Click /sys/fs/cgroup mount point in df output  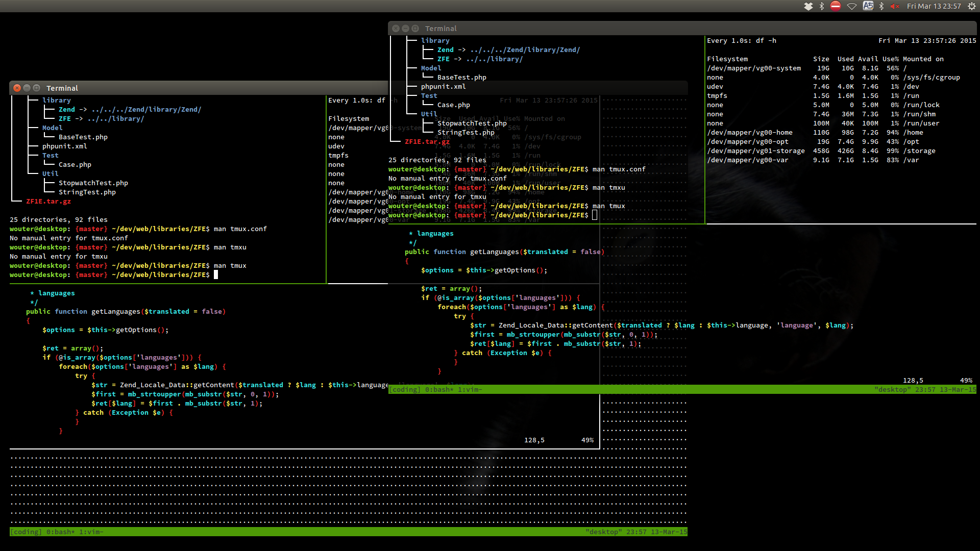point(932,78)
